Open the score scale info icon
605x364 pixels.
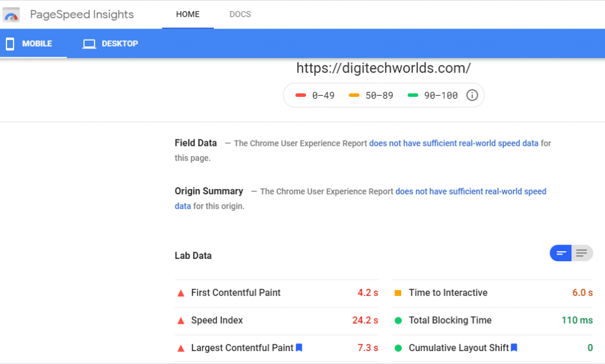point(472,95)
